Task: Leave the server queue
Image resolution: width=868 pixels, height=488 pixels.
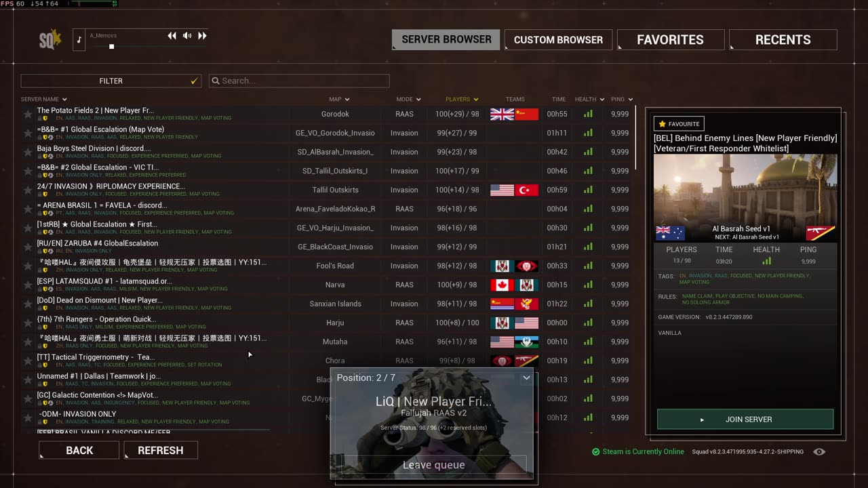Action: pyautogui.click(x=434, y=465)
